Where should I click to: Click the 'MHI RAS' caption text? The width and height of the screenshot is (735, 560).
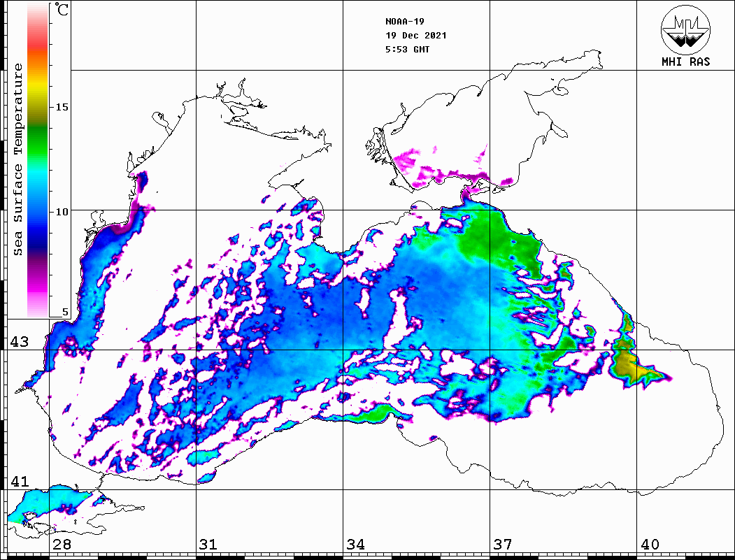[685, 62]
